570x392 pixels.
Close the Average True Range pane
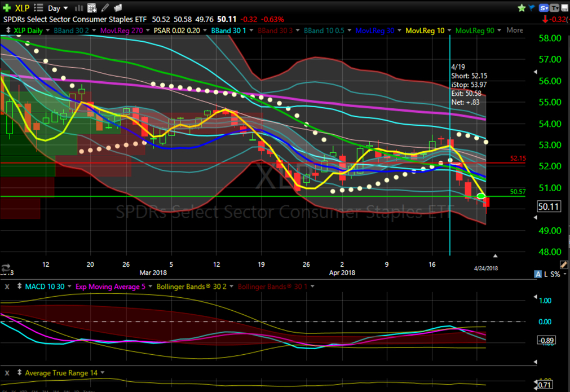7,373
